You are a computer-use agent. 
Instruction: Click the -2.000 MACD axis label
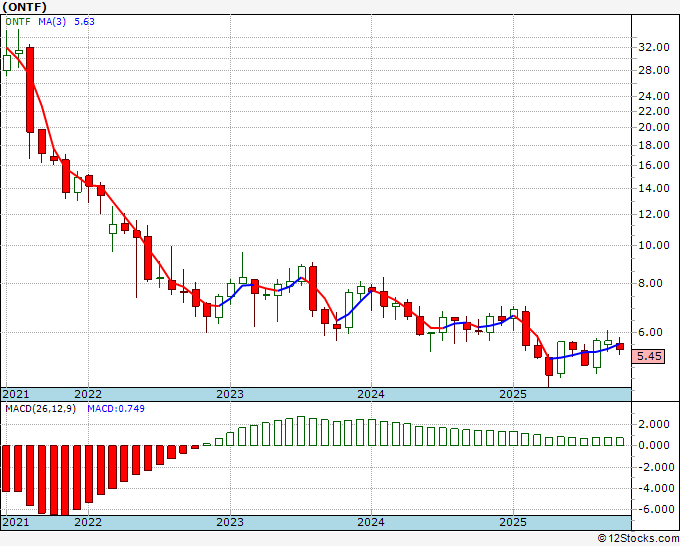pos(655,467)
